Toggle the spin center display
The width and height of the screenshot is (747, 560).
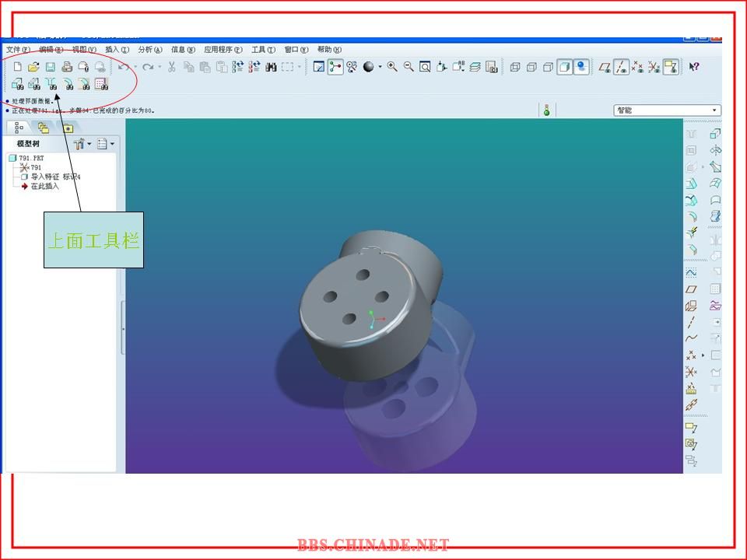point(335,67)
